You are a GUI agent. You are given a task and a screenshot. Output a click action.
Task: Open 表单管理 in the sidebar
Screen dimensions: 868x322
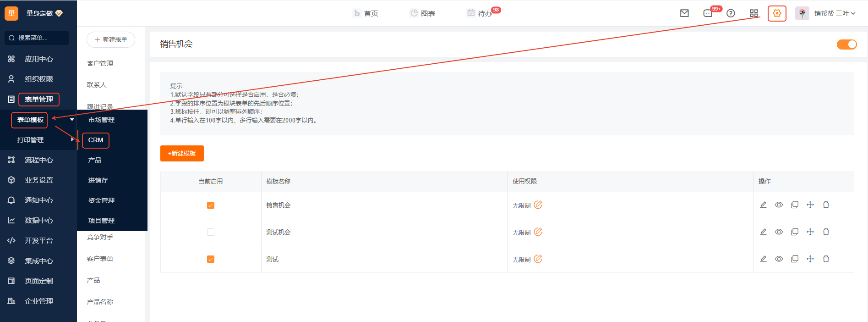coord(38,99)
